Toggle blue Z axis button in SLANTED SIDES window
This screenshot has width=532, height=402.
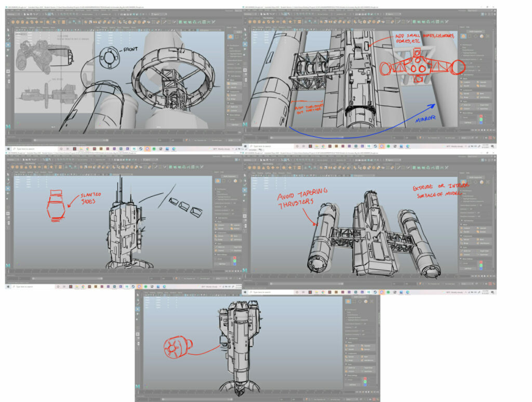click(x=234, y=263)
